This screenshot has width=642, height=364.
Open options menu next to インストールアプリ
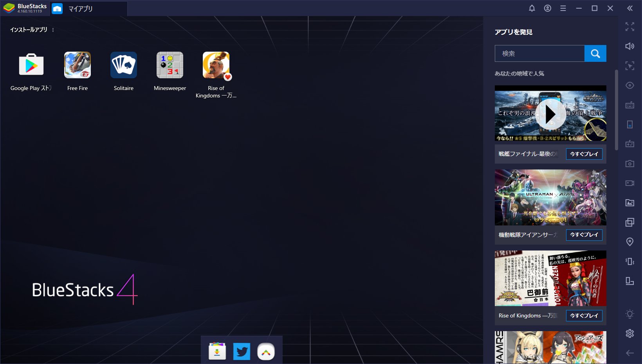pos(53,30)
